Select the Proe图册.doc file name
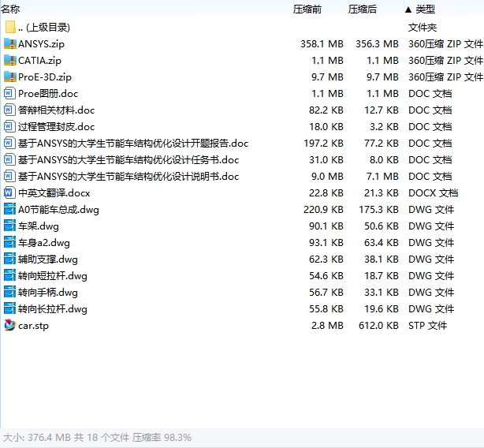Viewport: 484px width, 448px height. pyautogui.click(x=48, y=94)
